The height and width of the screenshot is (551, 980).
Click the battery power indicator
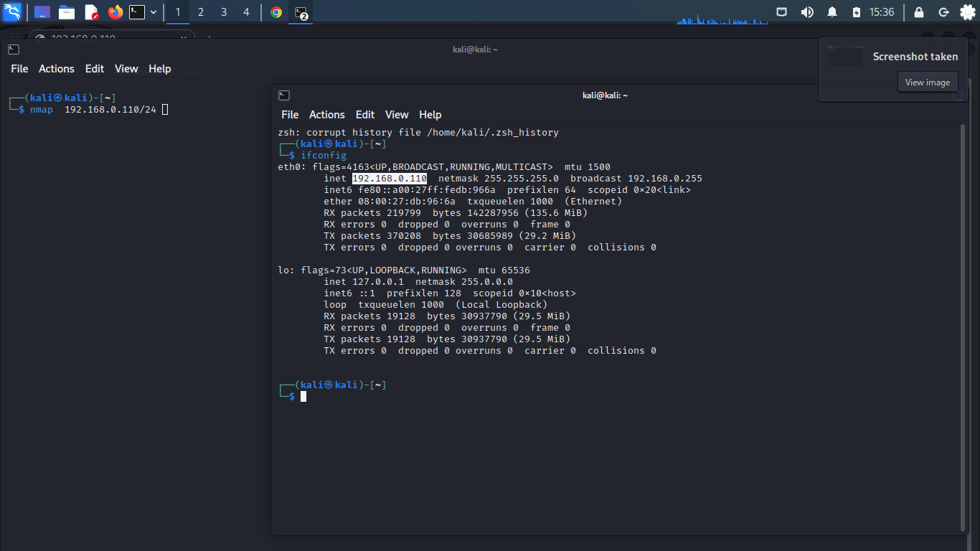tap(857, 12)
